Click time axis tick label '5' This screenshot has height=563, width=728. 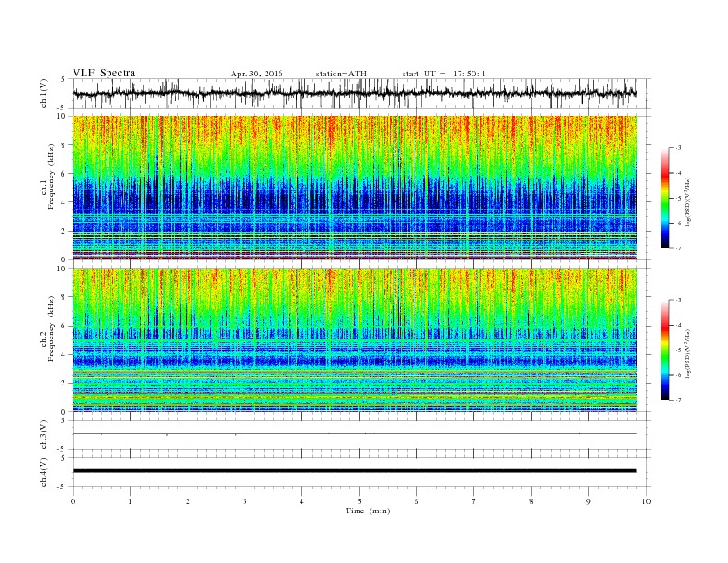tap(359, 501)
